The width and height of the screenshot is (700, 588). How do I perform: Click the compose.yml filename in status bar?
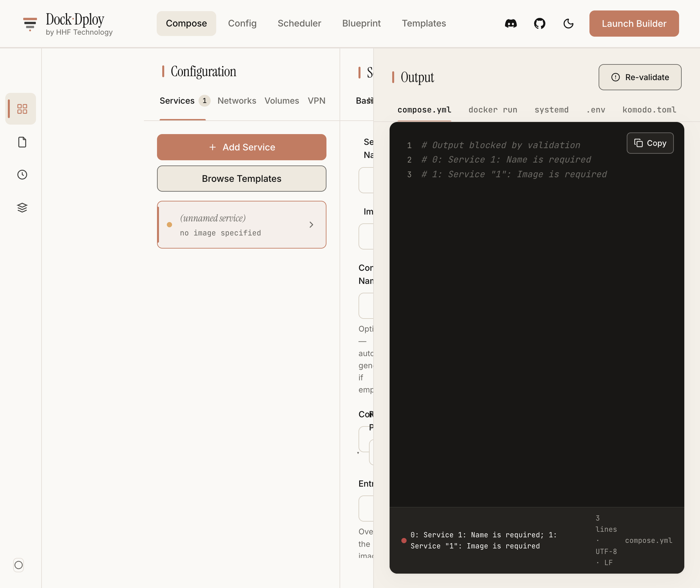(649, 541)
